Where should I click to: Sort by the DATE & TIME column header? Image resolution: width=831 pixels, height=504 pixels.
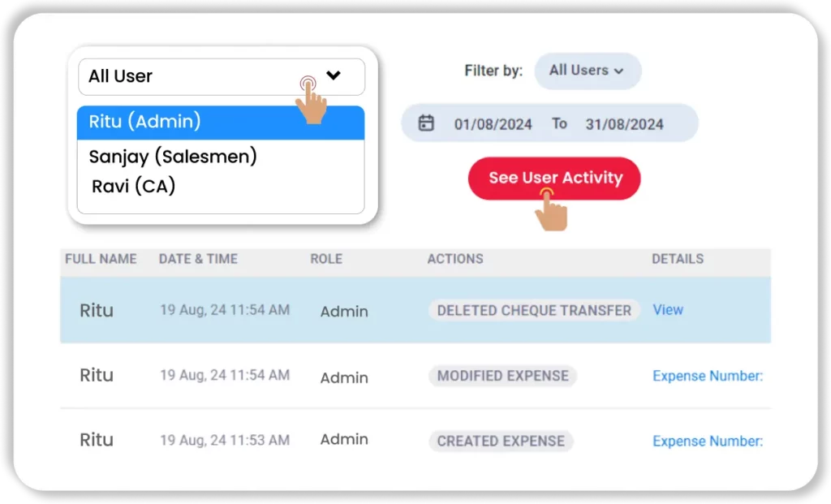point(198,259)
